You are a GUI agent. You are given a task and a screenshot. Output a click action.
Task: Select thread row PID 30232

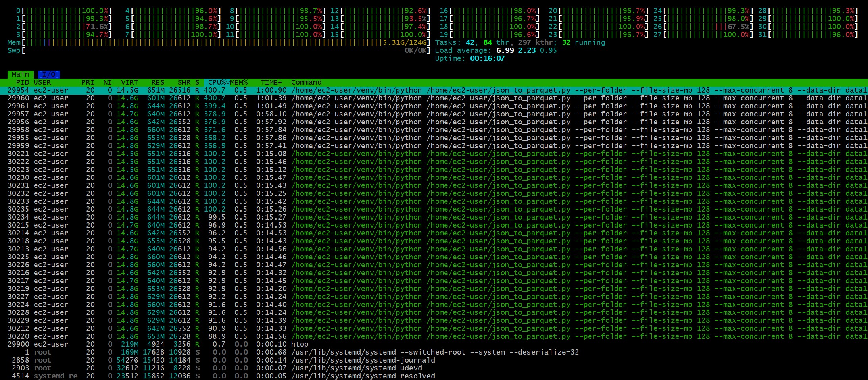click(434, 193)
